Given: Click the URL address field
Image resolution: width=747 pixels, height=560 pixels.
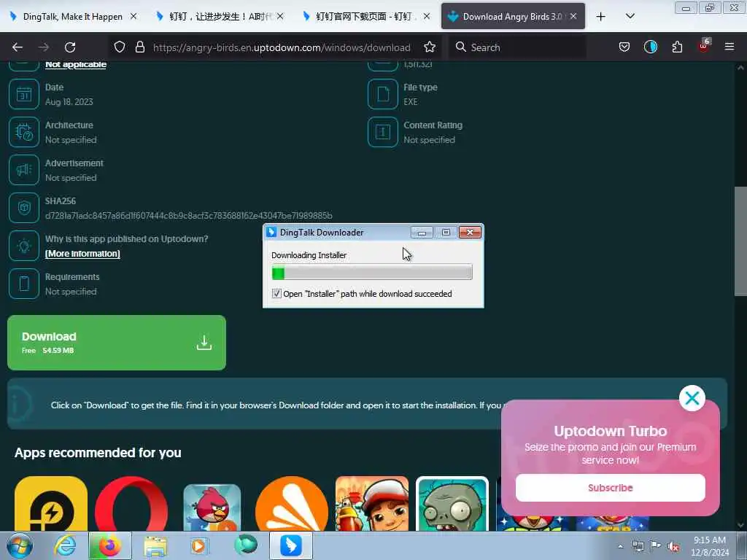Looking at the screenshot, I should [x=281, y=47].
